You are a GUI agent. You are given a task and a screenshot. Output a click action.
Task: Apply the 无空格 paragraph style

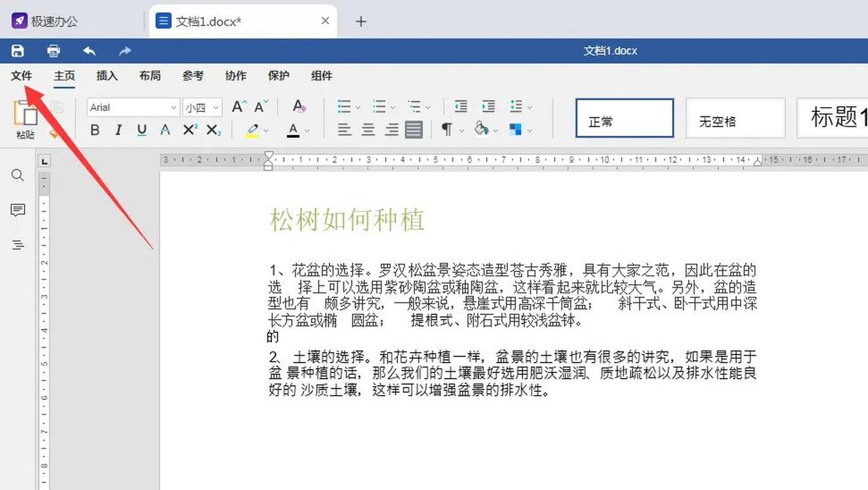pyautogui.click(x=735, y=118)
